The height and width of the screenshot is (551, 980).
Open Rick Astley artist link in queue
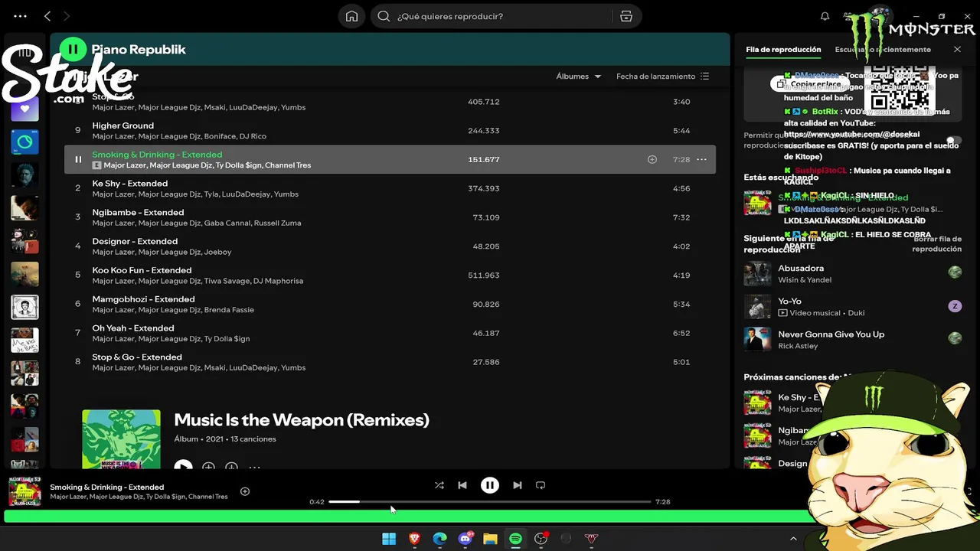(798, 346)
